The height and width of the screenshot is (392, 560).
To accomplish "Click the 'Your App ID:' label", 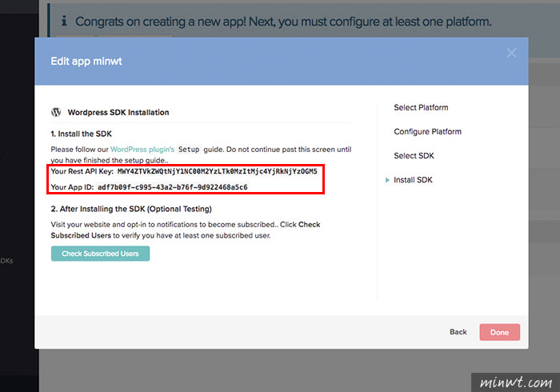I will pyautogui.click(x=72, y=187).
